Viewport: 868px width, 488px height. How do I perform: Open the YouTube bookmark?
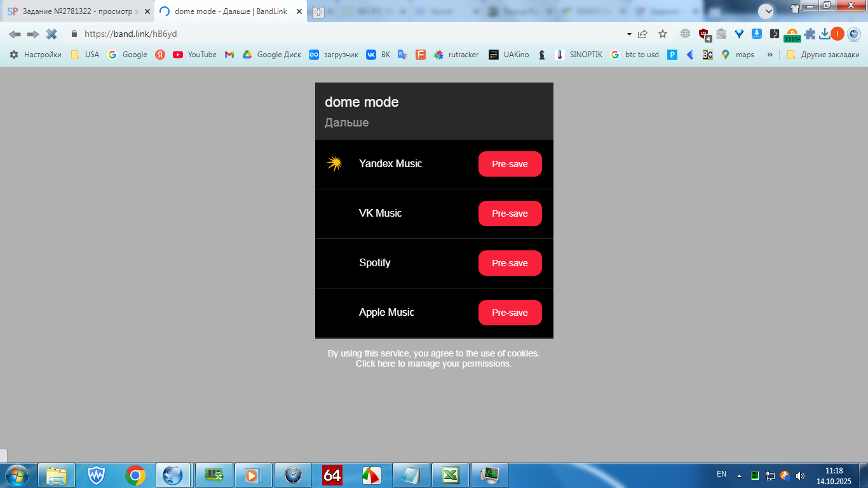coord(195,55)
